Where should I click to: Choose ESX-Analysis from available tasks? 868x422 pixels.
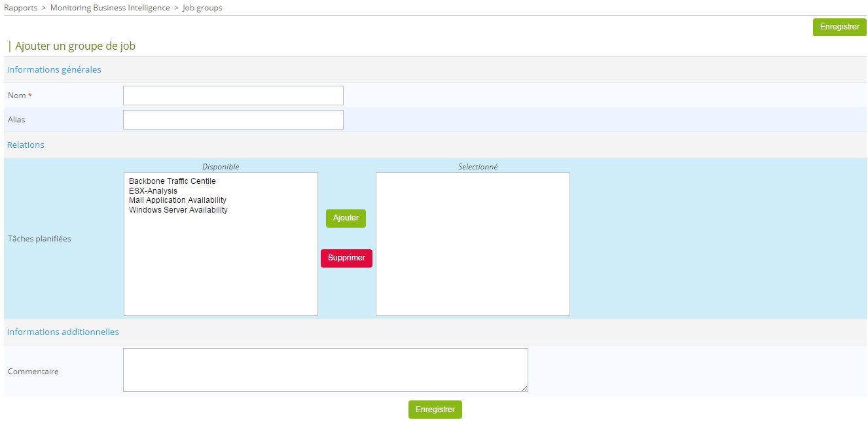coord(153,191)
